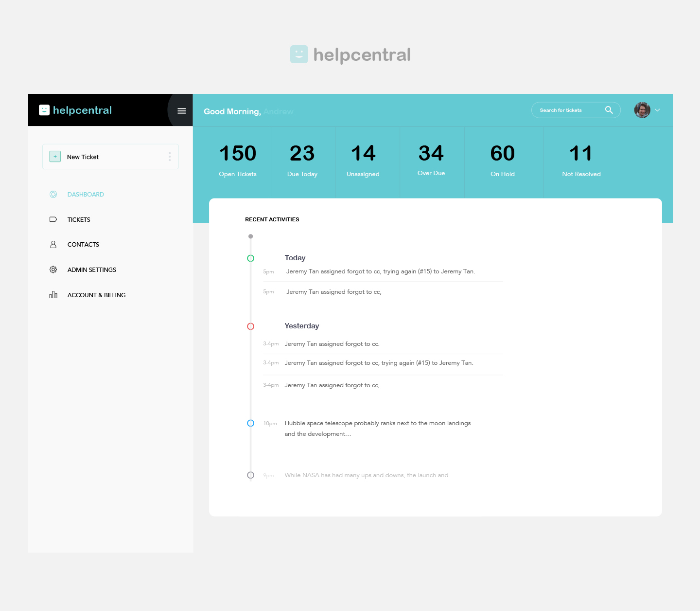Click the New Ticket button
Viewport: 700px width, 611px height.
(110, 157)
